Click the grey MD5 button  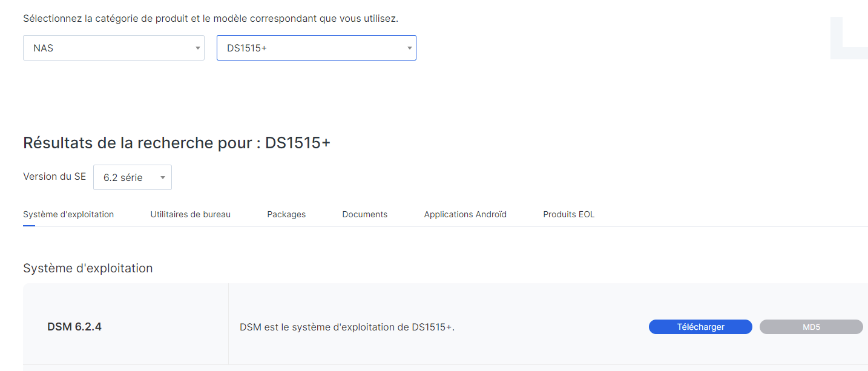[810, 327]
